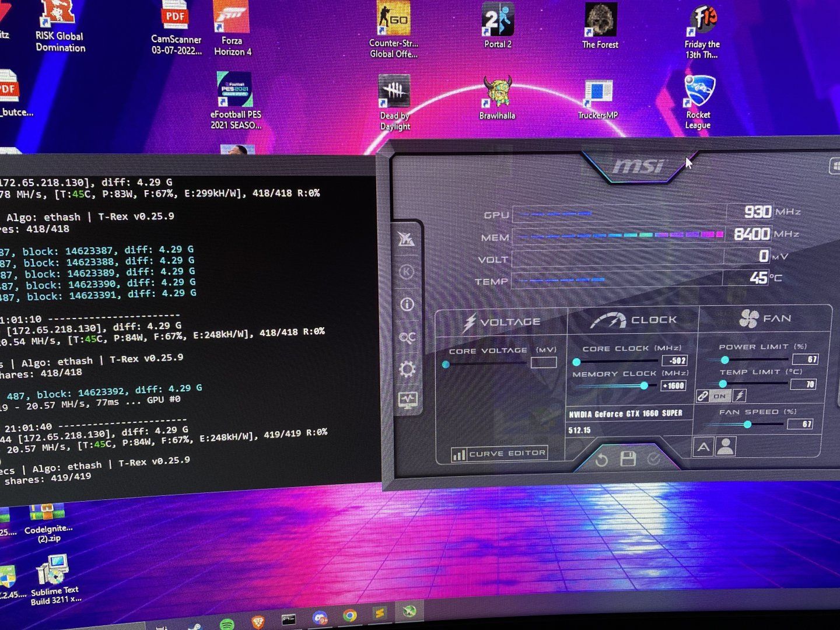Reset Afterburner settings with the circular arrow

(601, 460)
